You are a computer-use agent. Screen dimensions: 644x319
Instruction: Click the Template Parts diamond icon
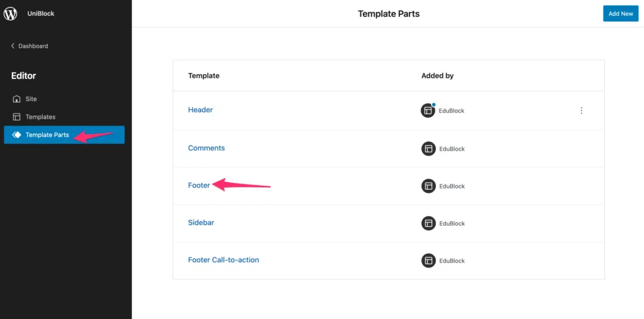[x=16, y=135]
